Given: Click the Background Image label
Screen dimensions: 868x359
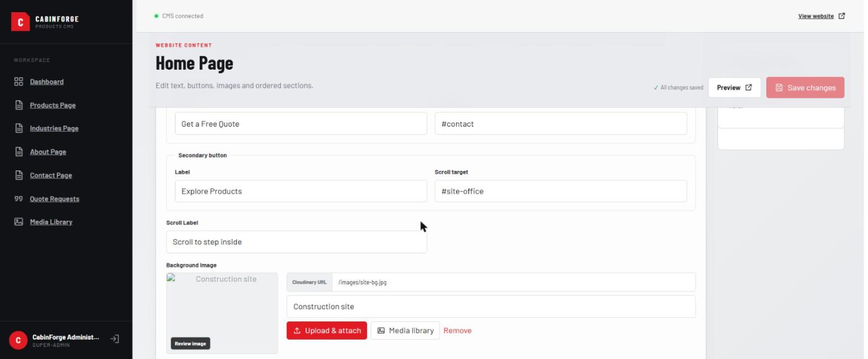Looking at the screenshot, I should [192, 266].
